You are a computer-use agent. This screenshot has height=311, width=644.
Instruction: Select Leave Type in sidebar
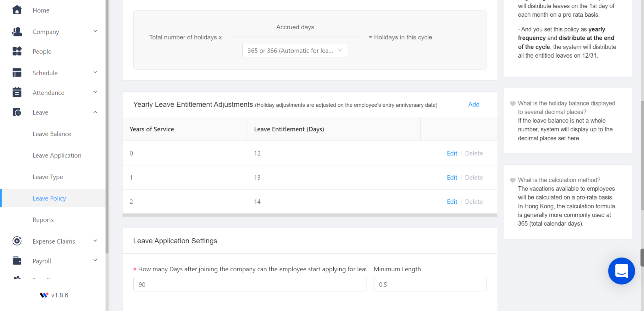click(48, 177)
